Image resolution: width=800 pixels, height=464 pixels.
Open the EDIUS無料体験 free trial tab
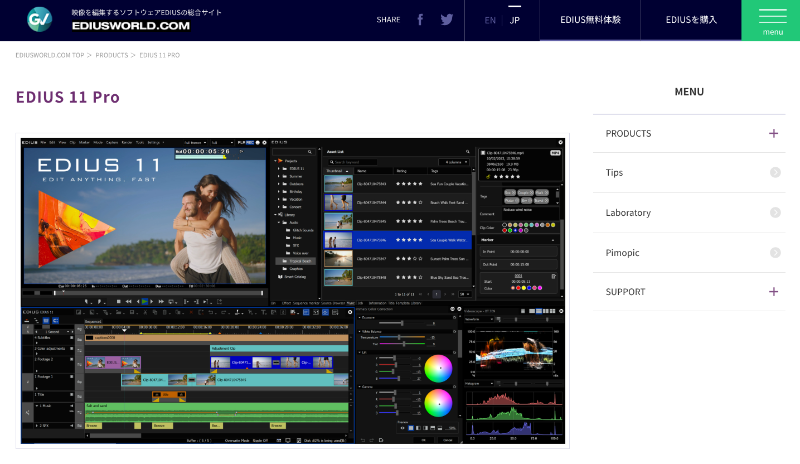coord(590,20)
